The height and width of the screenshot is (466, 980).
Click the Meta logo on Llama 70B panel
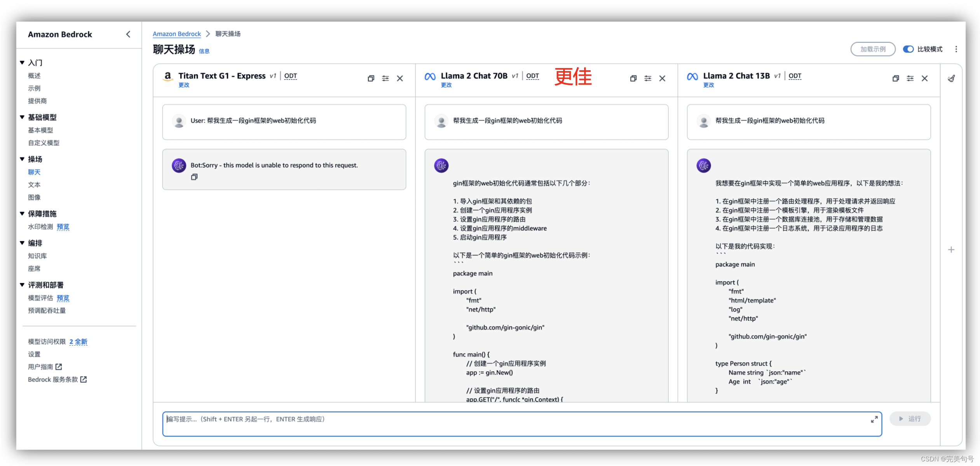coord(430,77)
